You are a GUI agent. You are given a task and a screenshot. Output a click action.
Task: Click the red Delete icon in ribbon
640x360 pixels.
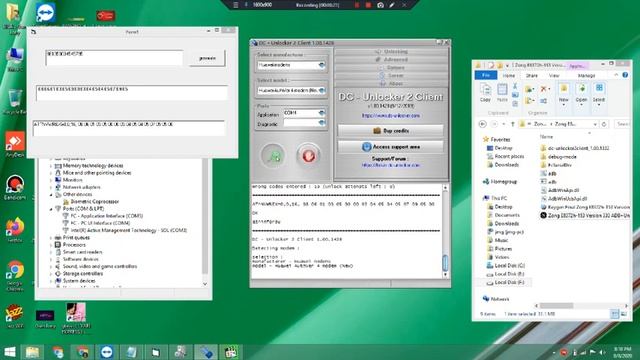(544, 89)
